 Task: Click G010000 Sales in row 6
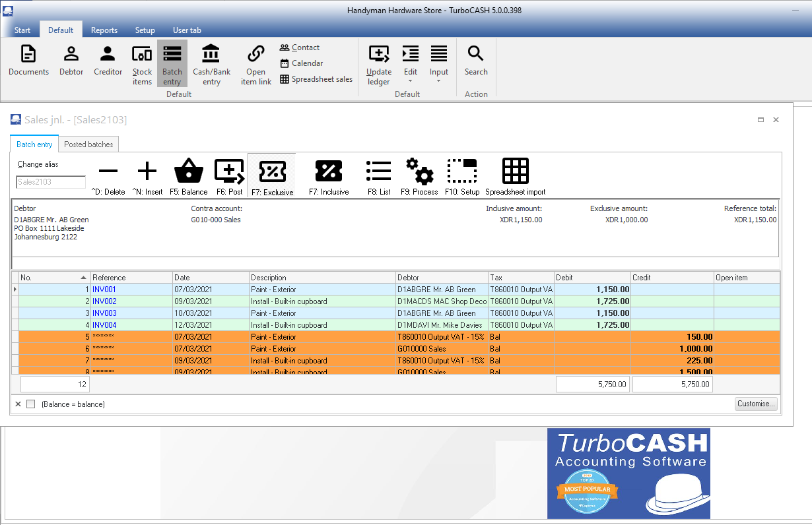(x=442, y=349)
